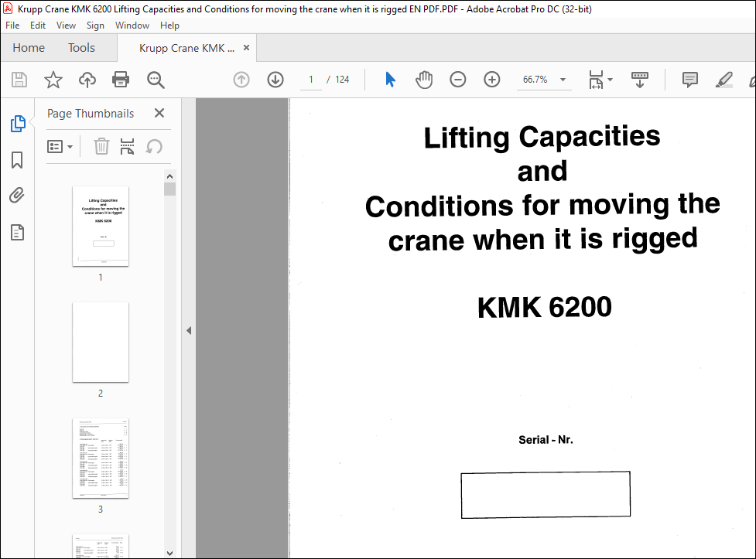Go to previous page arrow
Image resolution: width=756 pixels, height=559 pixels.
[241, 80]
